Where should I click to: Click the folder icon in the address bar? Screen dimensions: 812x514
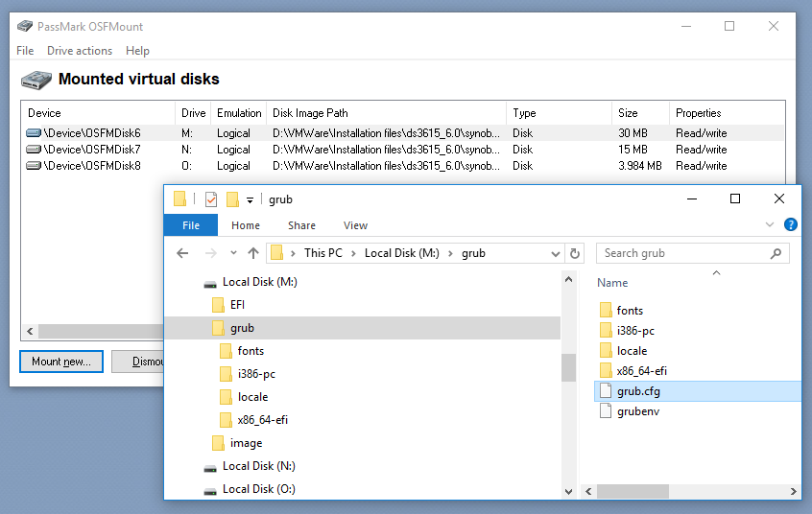click(277, 253)
